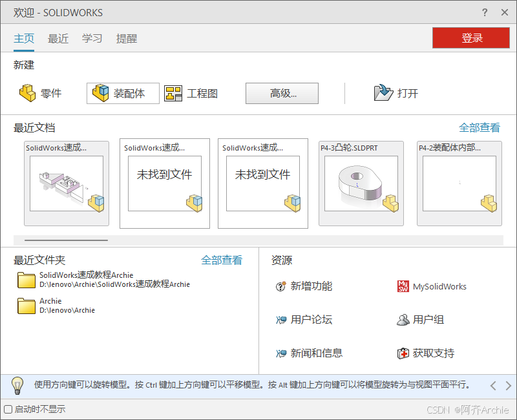Click the red 登录 login button

tap(471, 38)
